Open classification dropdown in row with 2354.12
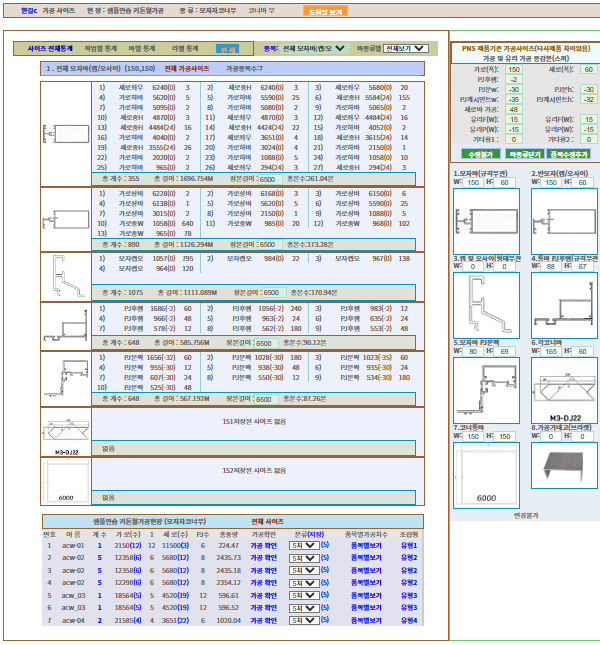The image size is (600, 645). tap(304, 583)
